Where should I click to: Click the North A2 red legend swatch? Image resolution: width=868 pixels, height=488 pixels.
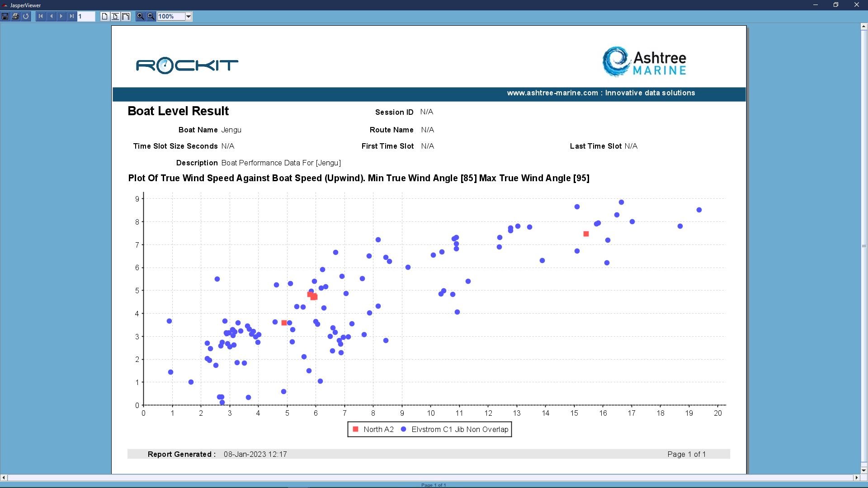click(x=355, y=429)
